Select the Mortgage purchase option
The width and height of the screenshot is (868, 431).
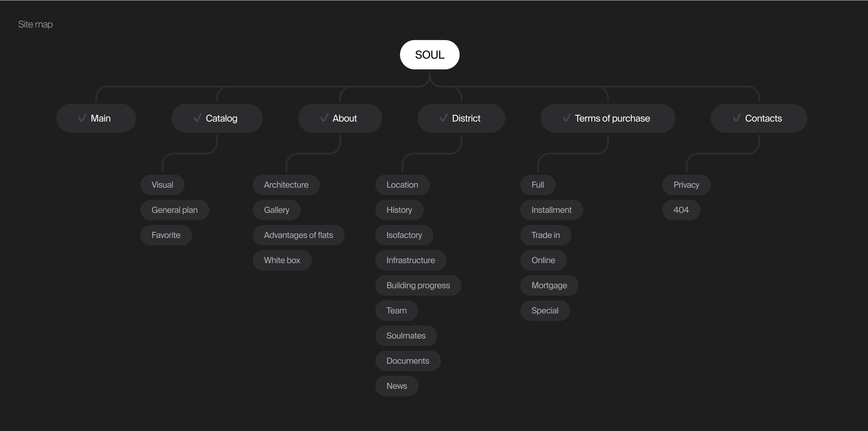pyautogui.click(x=549, y=285)
